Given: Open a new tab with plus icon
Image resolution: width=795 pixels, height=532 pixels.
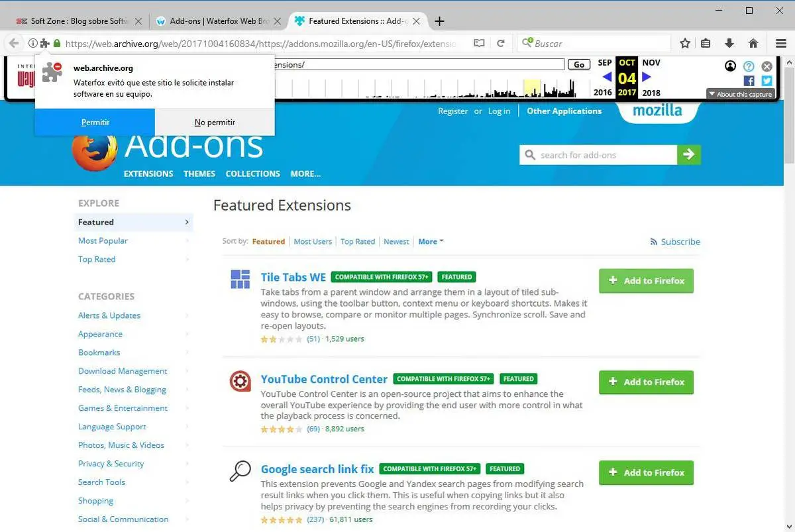Looking at the screenshot, I should pyautogui.click(x=439, y=21).
